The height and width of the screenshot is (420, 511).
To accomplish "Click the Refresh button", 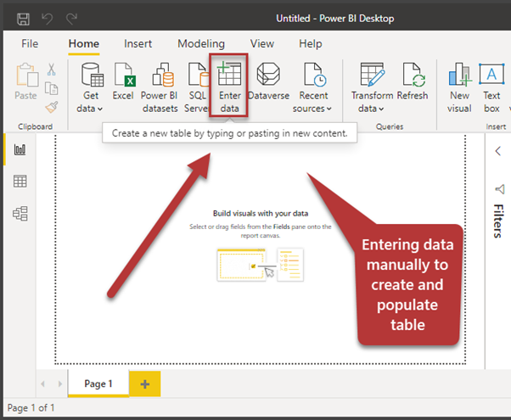I will point(413,81).
